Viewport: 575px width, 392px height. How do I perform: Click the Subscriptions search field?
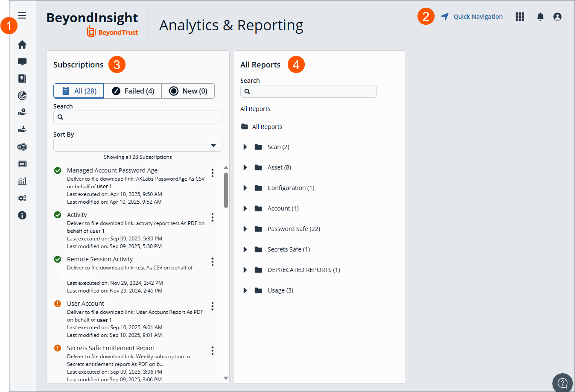(138, 117)
